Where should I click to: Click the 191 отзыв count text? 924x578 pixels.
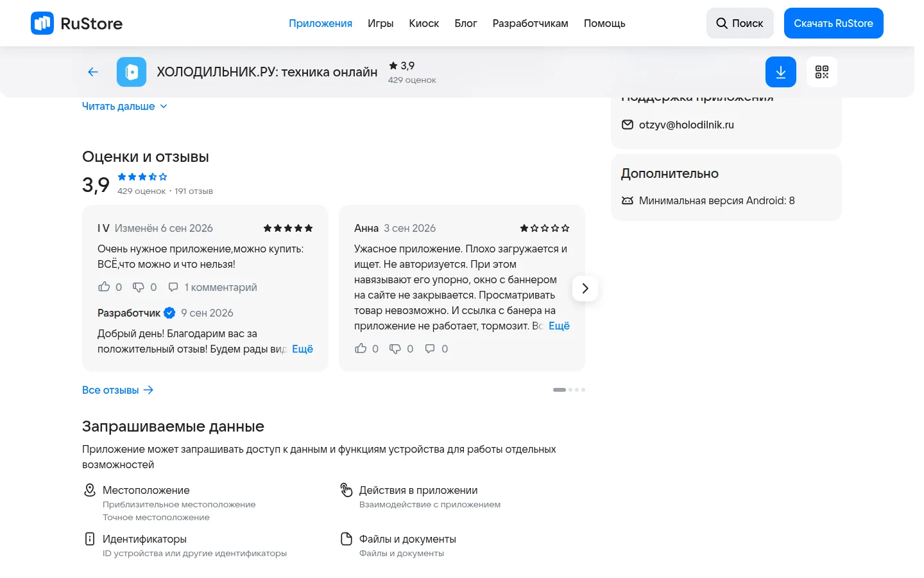[x=194, y=191]
